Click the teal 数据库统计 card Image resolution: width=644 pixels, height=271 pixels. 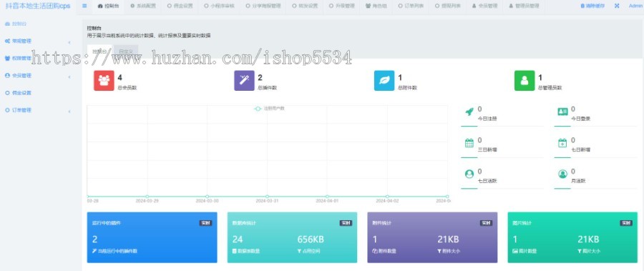292,237
